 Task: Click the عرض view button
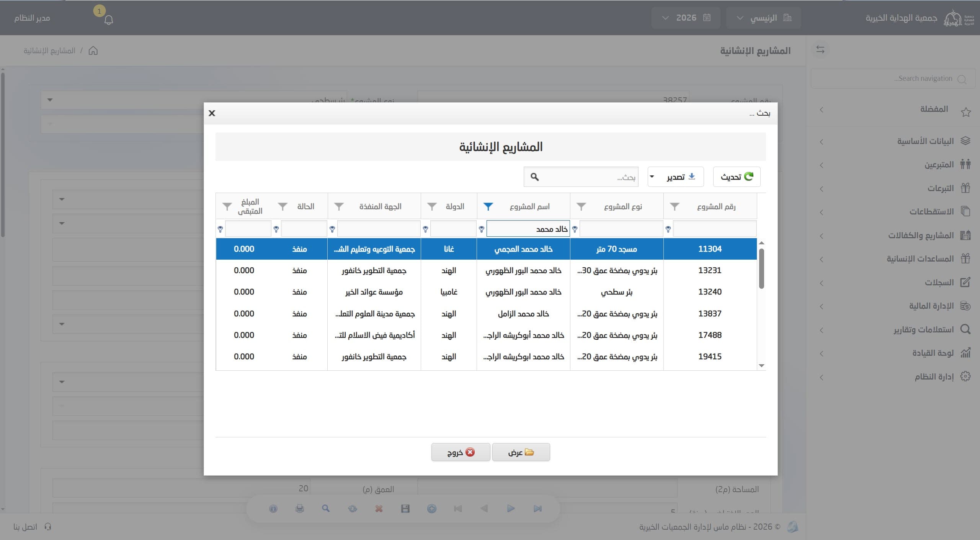click(x=521, y=452)
